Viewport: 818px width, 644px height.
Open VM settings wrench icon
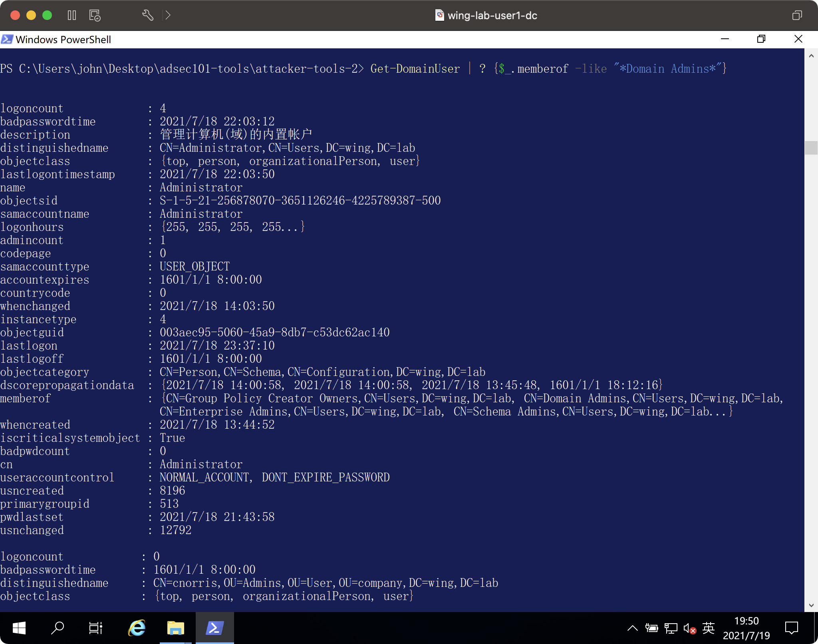[x=148, y=15]
